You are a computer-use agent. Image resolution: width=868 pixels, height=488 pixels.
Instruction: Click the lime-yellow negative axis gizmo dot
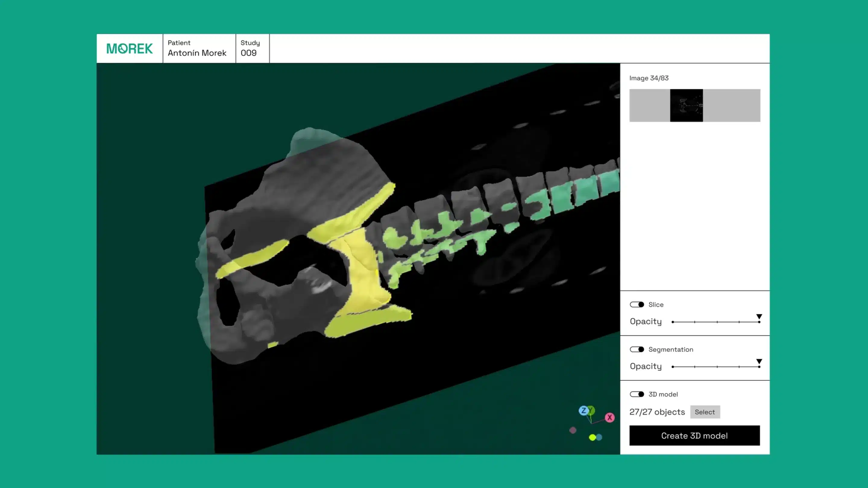tap(592, 437)
